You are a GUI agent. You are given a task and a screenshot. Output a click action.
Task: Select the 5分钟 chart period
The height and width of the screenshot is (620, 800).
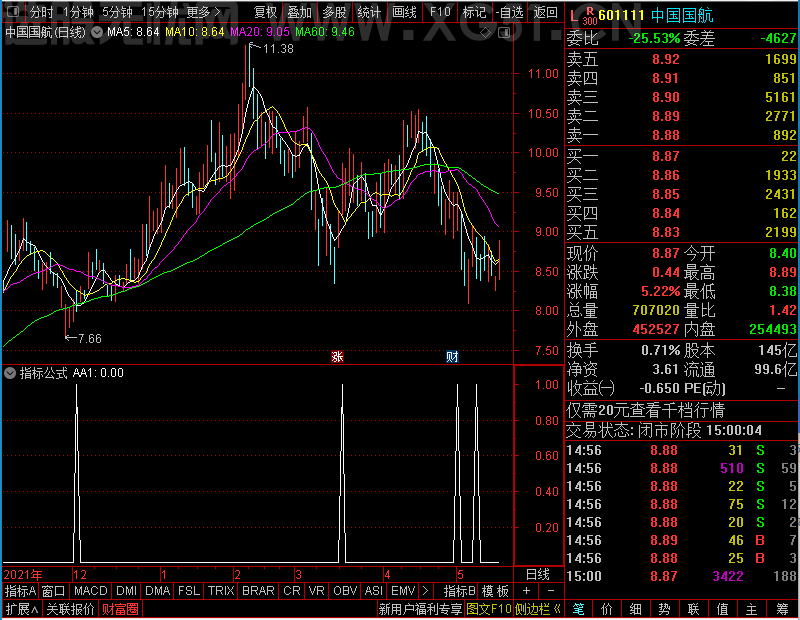[x=117, y=11]
